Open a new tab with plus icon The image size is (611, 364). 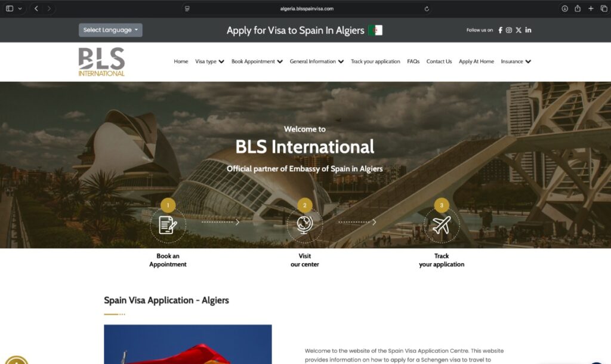(x=591, y=8)
